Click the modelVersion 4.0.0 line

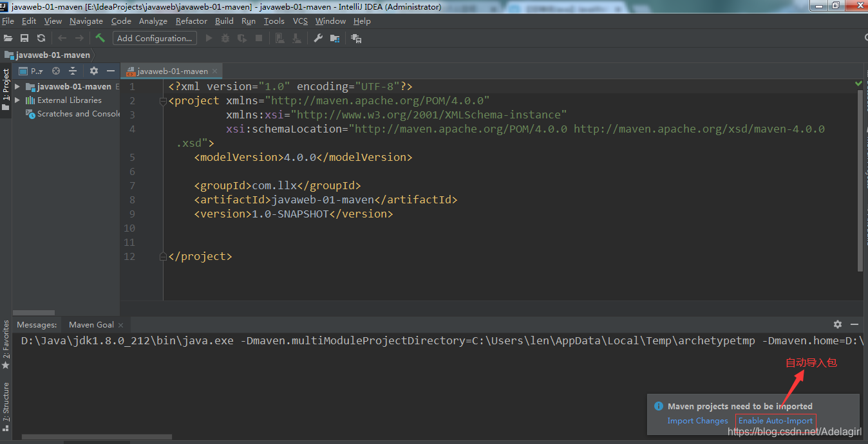click(x=303, y=157)
